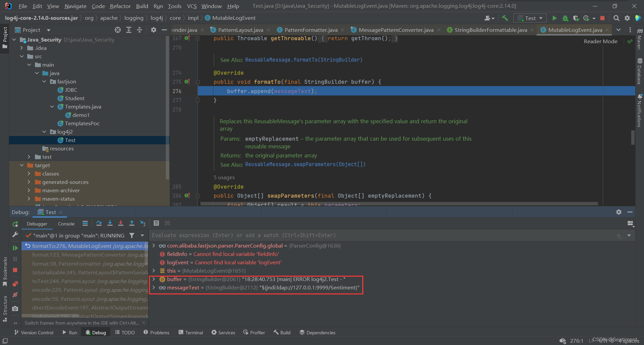Filter frames with funnel icon
644x345 pixels.
132,235
